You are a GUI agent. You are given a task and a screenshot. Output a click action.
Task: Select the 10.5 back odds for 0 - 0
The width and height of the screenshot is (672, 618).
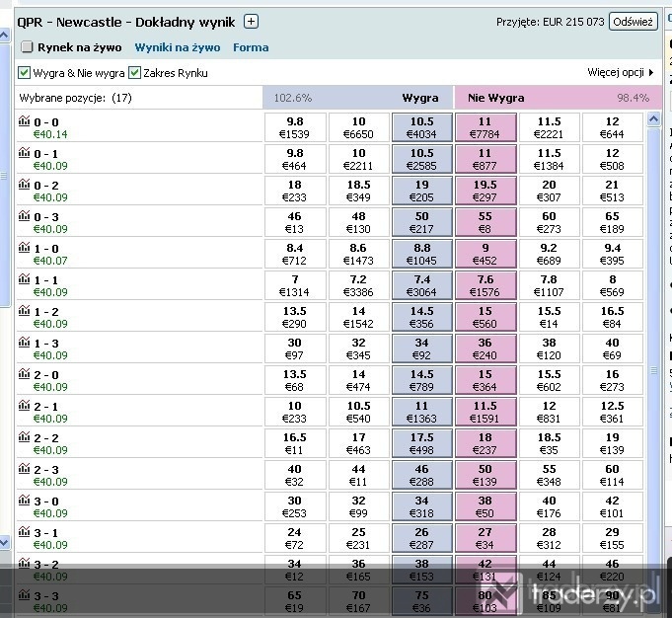421,127
